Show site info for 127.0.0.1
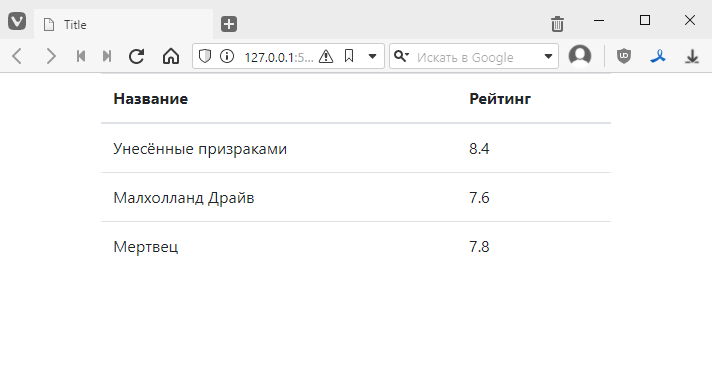The height and width of the screenshot is (367, 712). click(x=227, y=56)
